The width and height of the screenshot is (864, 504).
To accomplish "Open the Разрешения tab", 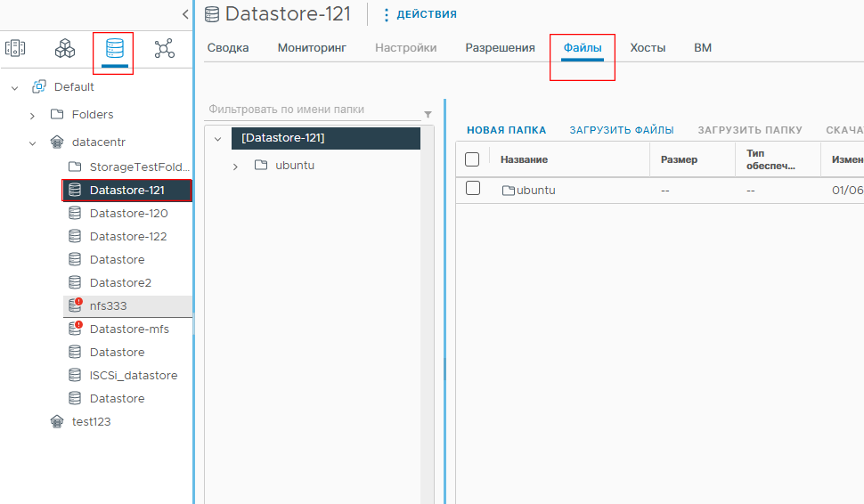I will point(500,48).
